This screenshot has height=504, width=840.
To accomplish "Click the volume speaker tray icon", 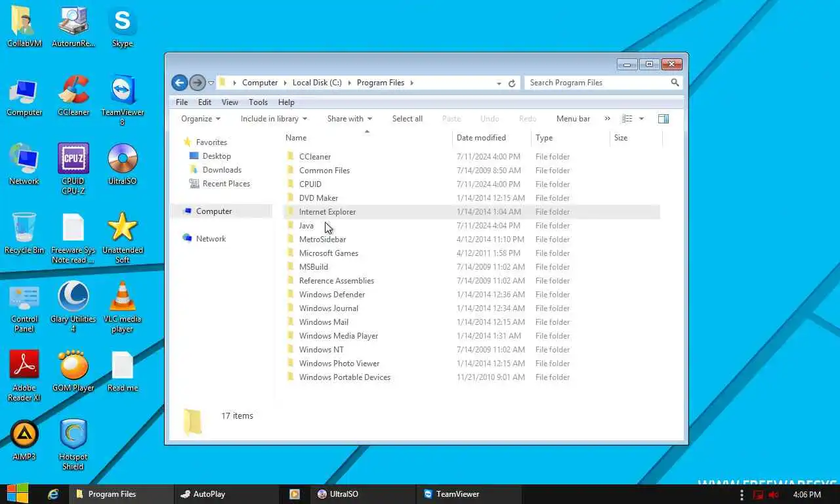I will 774,495.
